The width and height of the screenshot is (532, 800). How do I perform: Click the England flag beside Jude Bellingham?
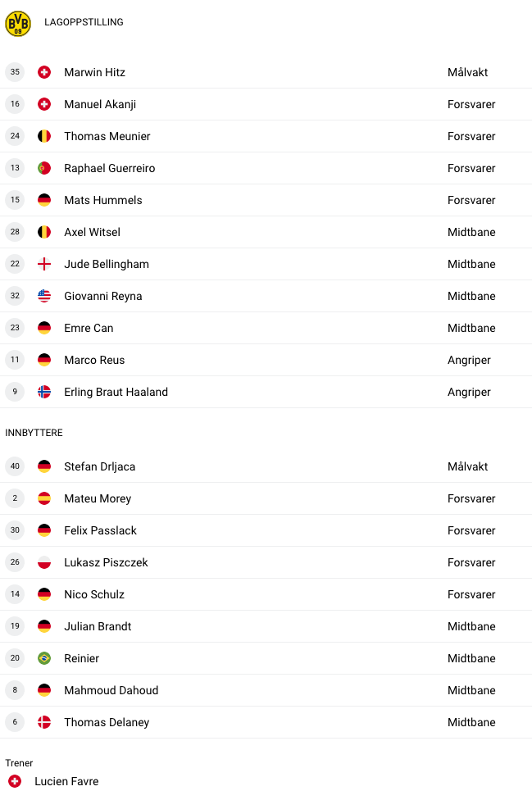[44, 264]
